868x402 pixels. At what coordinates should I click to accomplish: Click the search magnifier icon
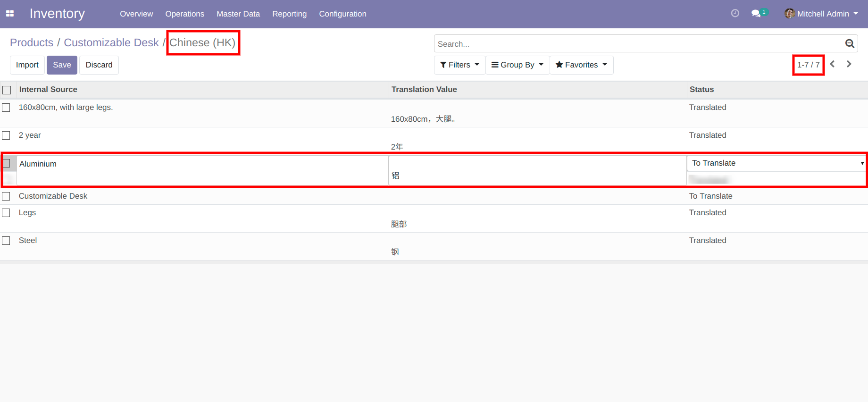850,44
